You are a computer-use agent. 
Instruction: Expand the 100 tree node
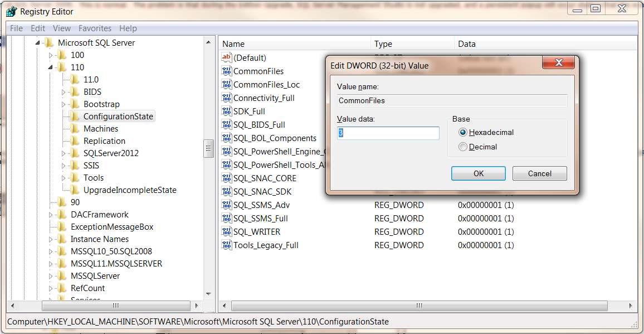pos(51,55)
